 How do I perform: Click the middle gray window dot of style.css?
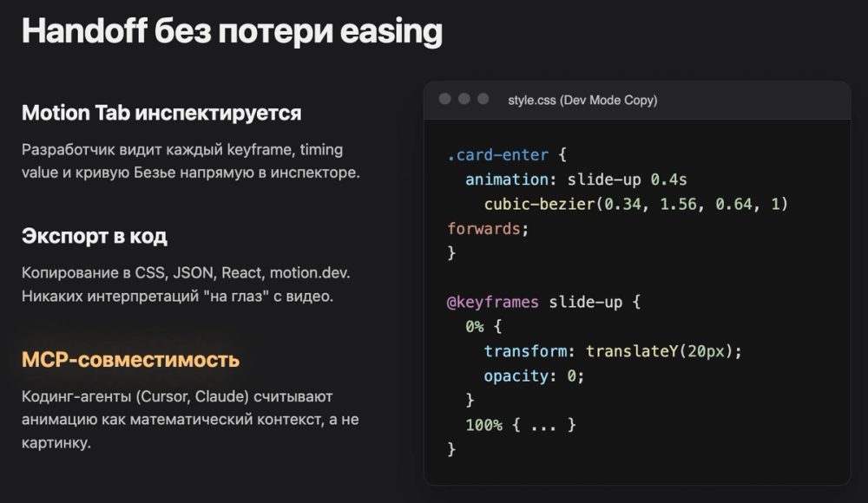point(464,99)
